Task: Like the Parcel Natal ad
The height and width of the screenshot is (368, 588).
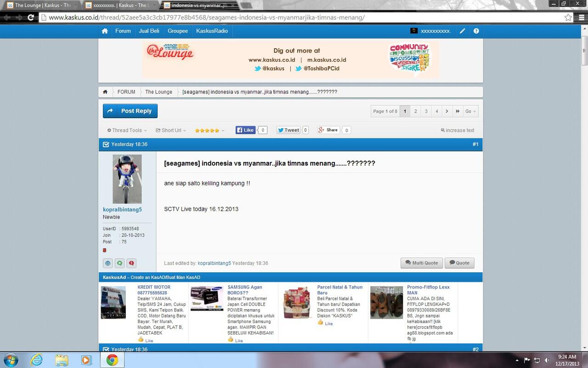Action: pos(325,323)
